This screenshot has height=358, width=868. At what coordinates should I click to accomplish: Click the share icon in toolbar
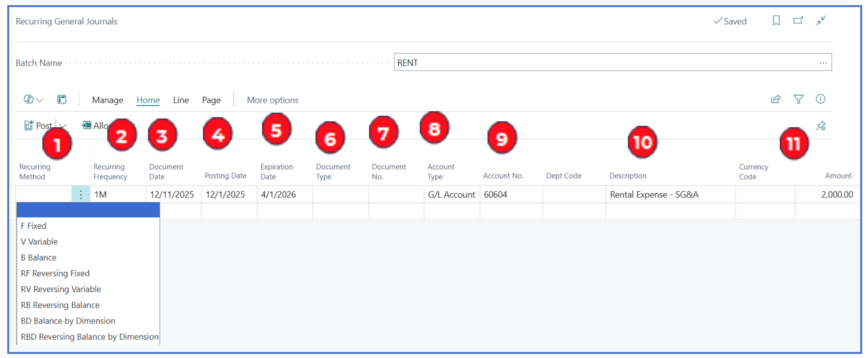(x=776, y=99)
